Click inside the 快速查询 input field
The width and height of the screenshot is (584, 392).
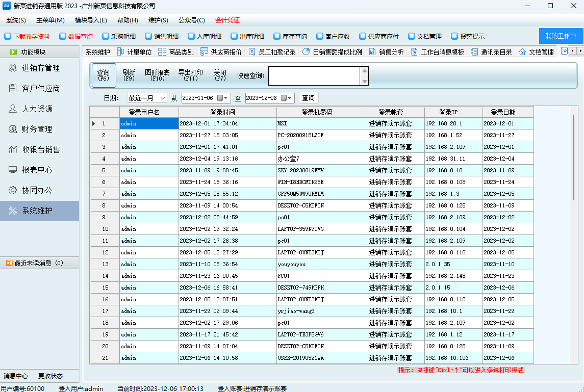pos(314,75)
